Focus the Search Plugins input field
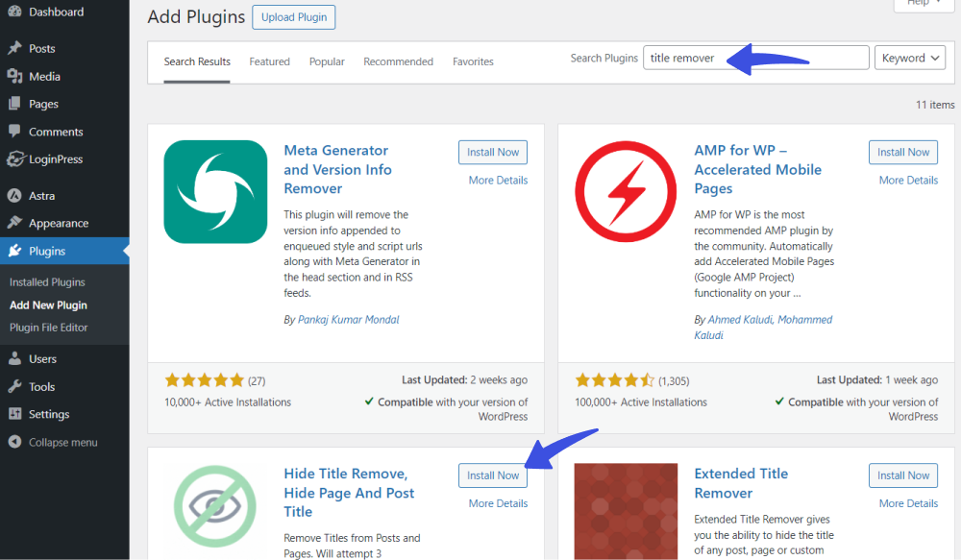The height and width of the screenshot is (560, 961). pyautogui.click(x=755, y=58)
